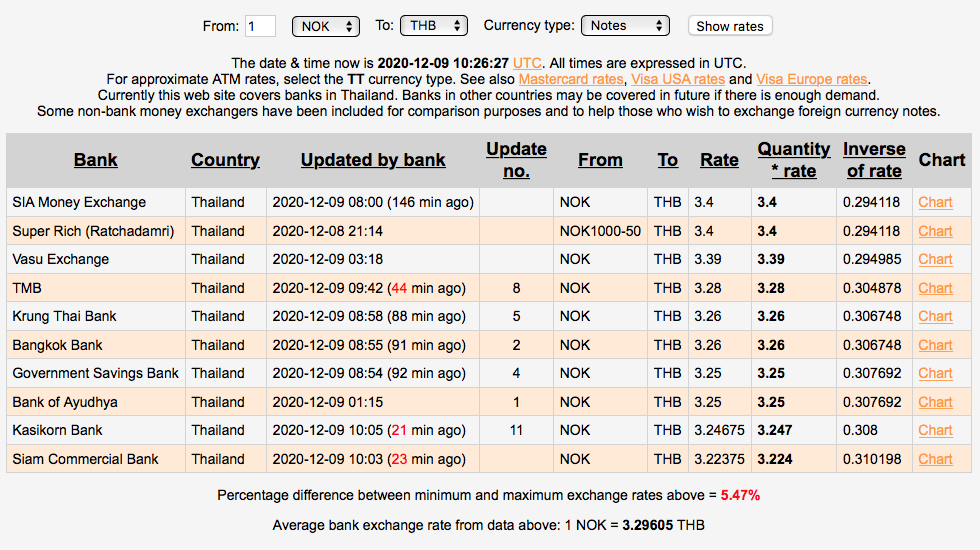Viewport: 980px width, 550px height.
Task: Open the UTC time link
Action: pyautogui.click(x=527, y=62)
